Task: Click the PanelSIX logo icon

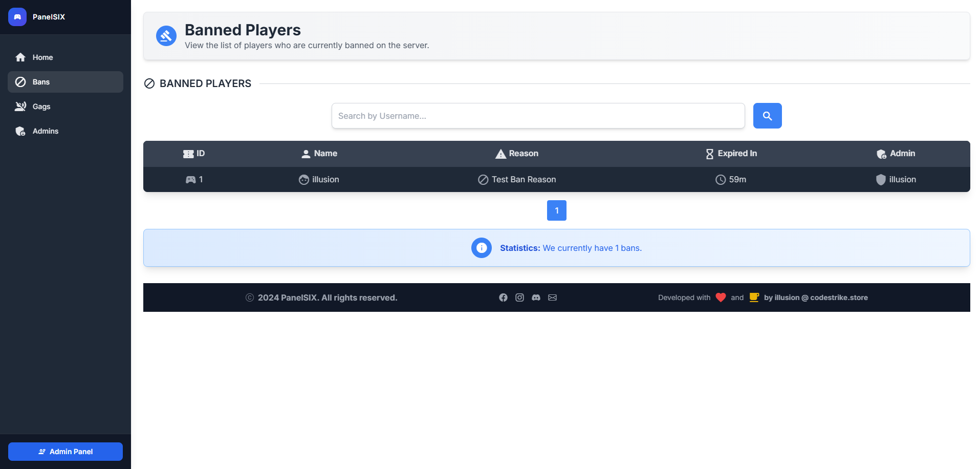Action: point(17,17)
